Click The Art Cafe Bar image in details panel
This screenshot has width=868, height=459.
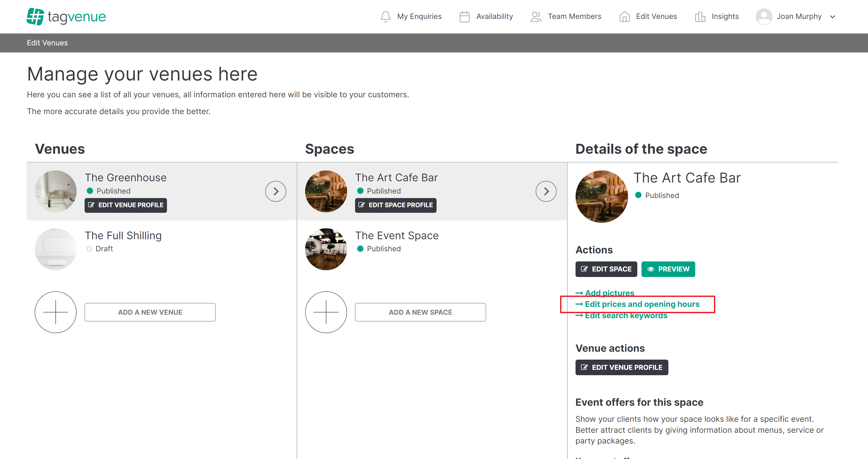[x=602, y=196]
